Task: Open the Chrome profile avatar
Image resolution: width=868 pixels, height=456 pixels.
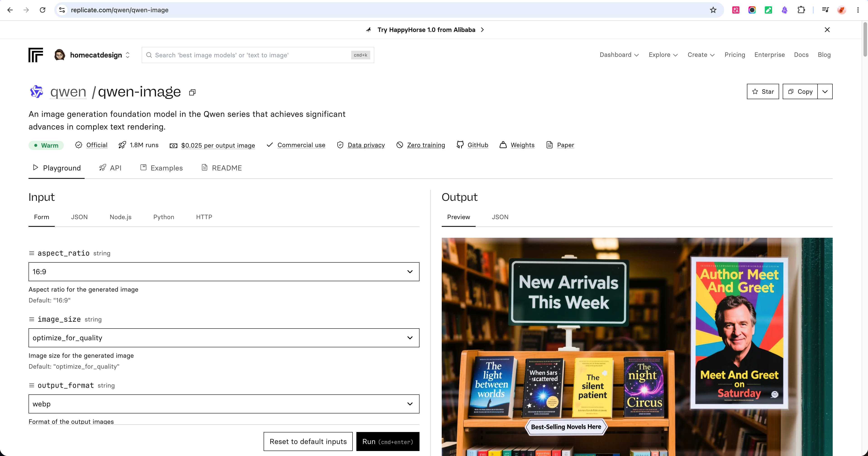Action: [x=841, y=10]
